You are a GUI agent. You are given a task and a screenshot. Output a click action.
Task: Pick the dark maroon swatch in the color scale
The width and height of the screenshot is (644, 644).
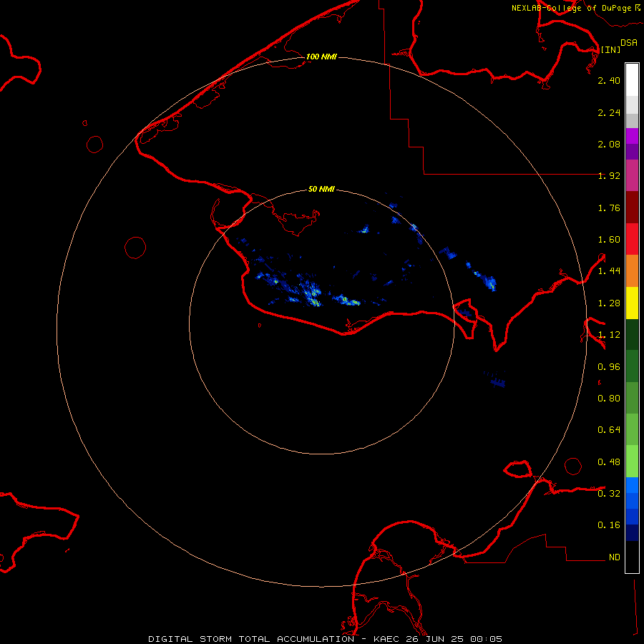tap(632, 208)
